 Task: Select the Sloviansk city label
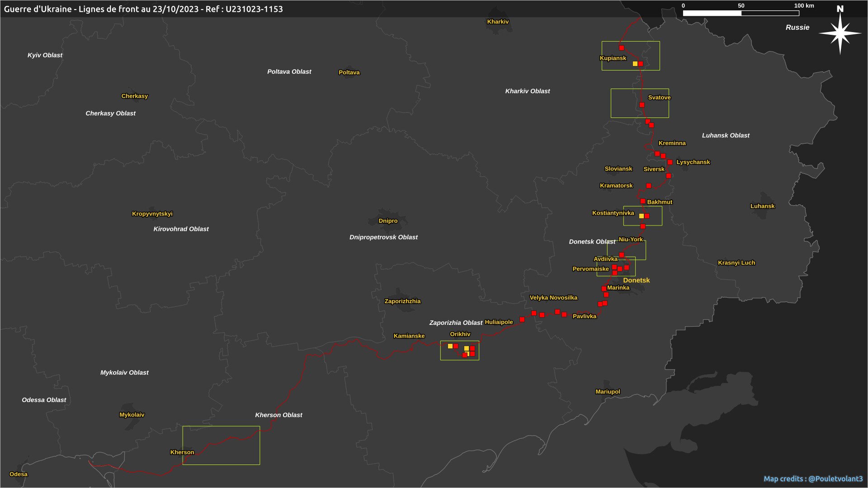pos(618,169)
